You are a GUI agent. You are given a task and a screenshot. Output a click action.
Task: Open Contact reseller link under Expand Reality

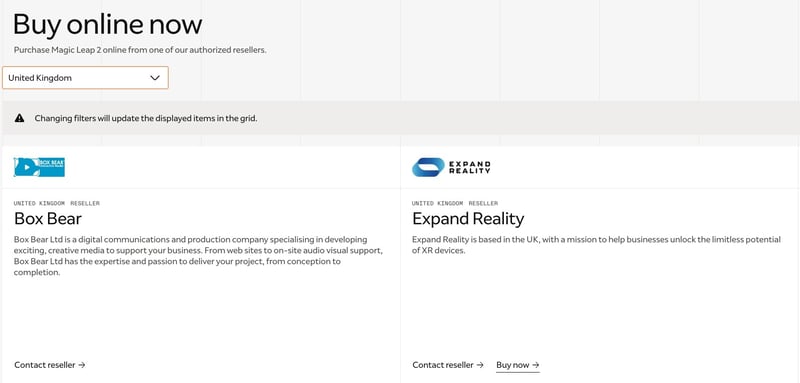pyautogui.click(x=448, y=365)
